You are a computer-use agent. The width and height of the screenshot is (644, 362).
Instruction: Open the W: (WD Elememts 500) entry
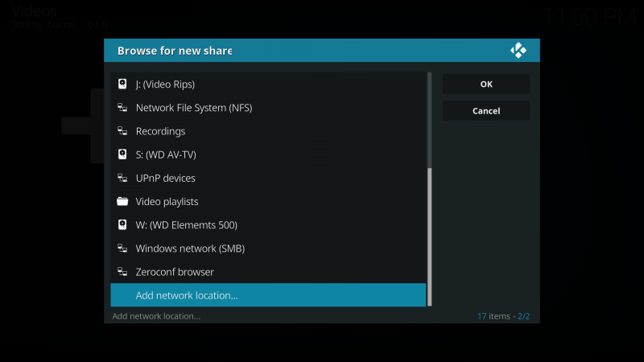click(268, 224)
